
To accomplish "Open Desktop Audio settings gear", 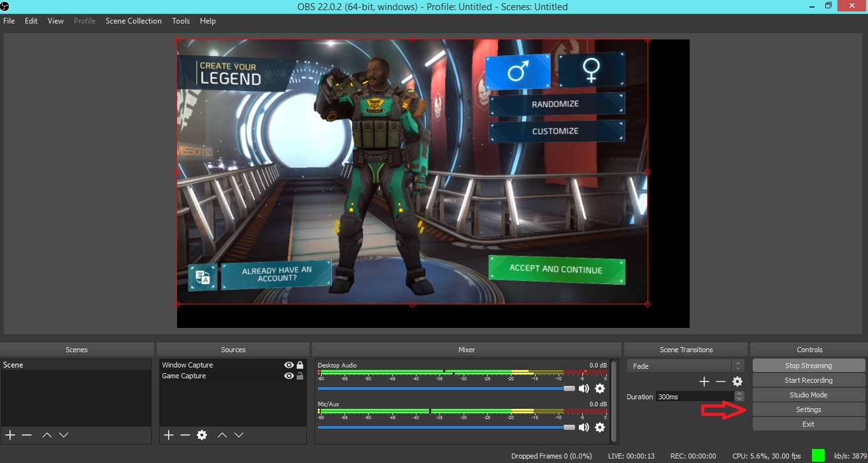I will tap(600, 388).
